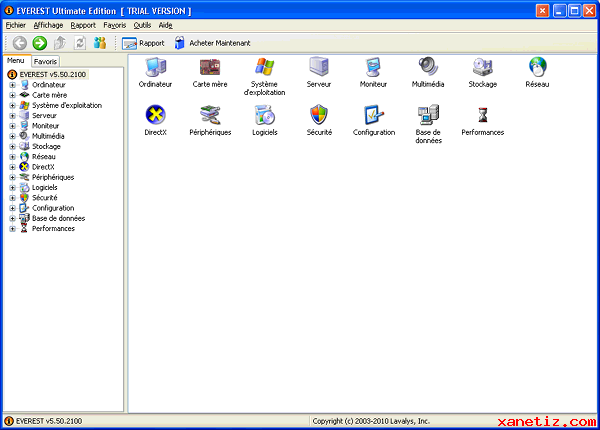Open the Carte mère icon in main pane
This screenshot has height=430, width=600.
(210, 67)
